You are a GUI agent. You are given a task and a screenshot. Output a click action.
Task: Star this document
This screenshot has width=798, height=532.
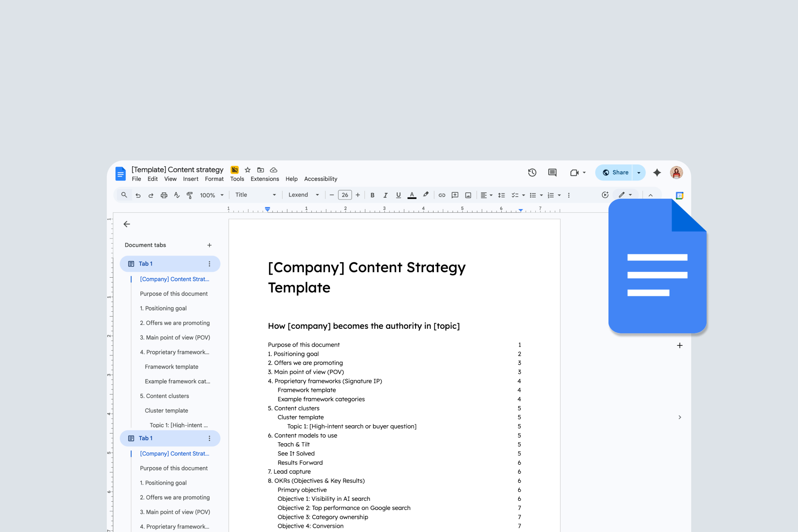(248, 170)
